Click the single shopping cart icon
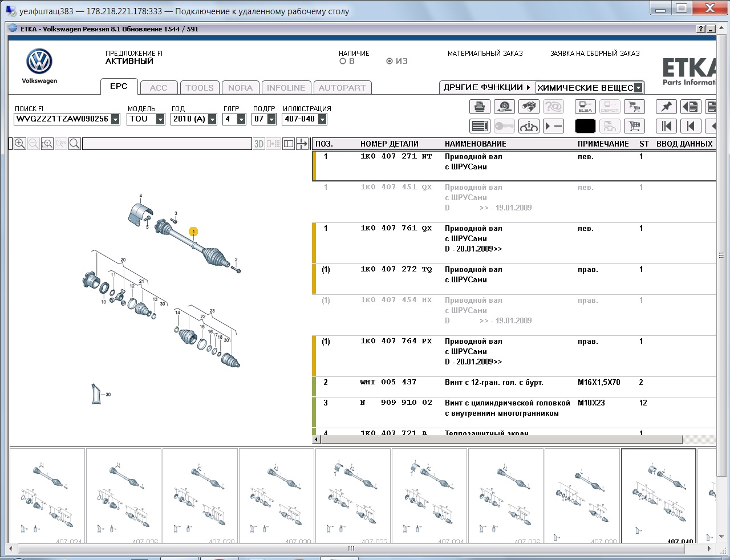 click(634, 126)
